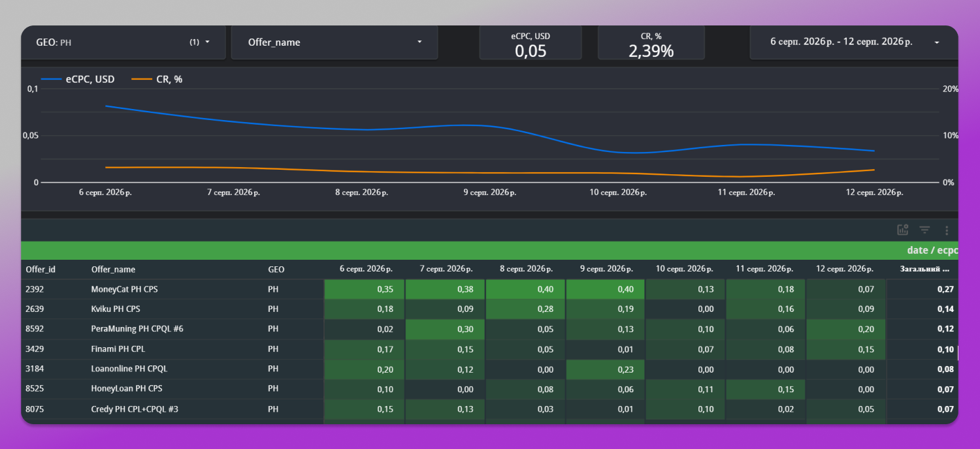Click the filter icon above the table
The image size is (980, 449).
(924, 230)
